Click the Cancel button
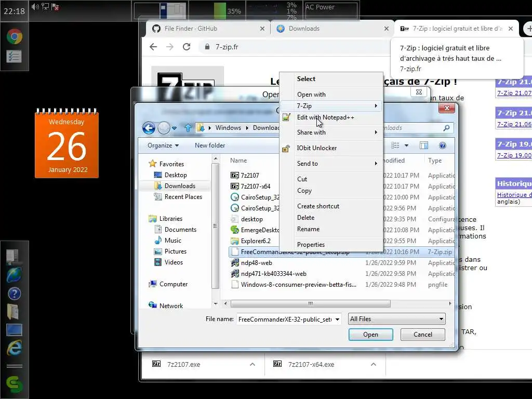The height and width of the screenshot is (399, 532). [x=423, y=335]
